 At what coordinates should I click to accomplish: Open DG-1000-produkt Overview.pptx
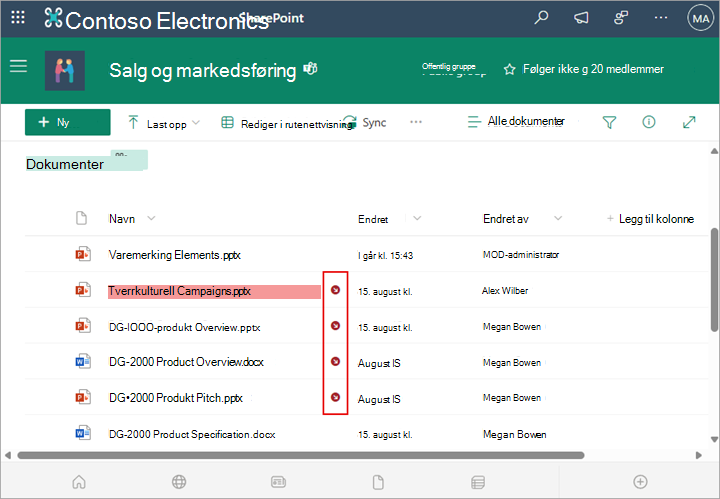pos(185,327)
